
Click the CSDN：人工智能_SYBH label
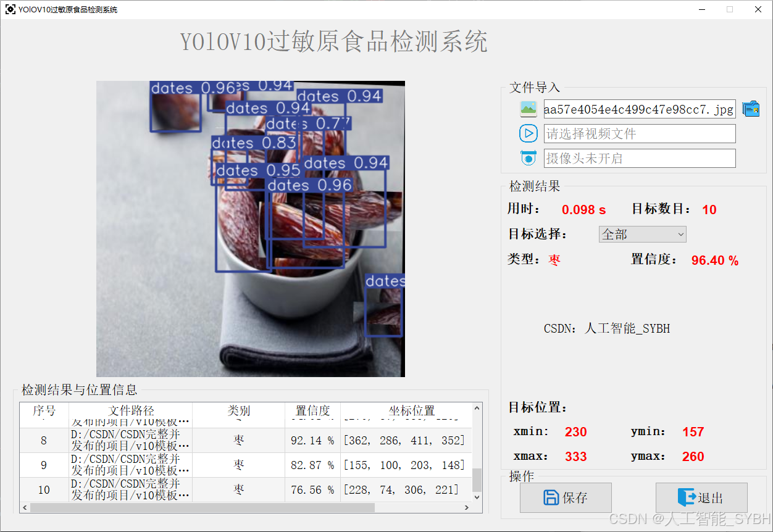606,328
